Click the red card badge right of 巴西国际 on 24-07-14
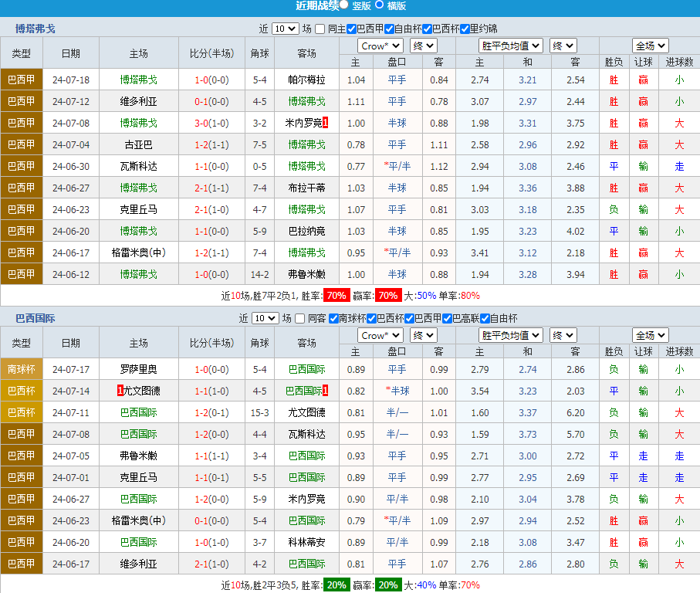The image size is (700, 593). coord(325,391)
